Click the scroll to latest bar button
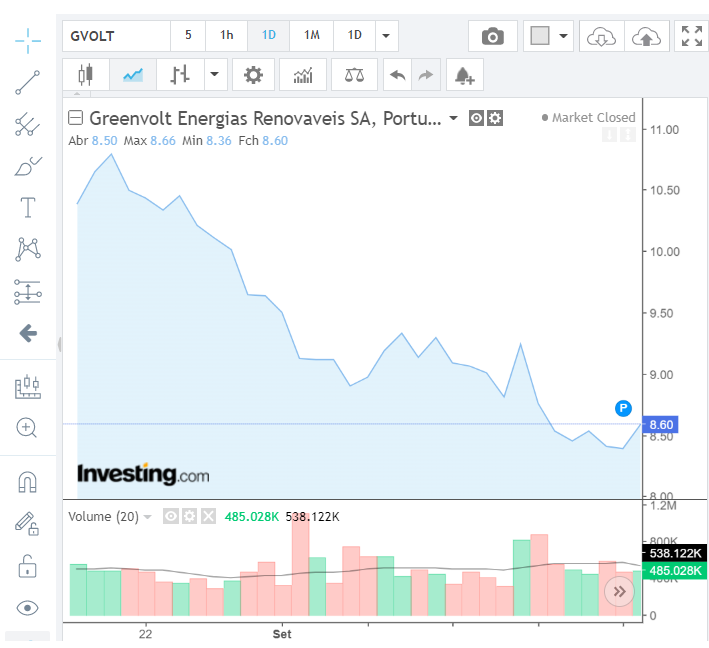 point(619,591)
